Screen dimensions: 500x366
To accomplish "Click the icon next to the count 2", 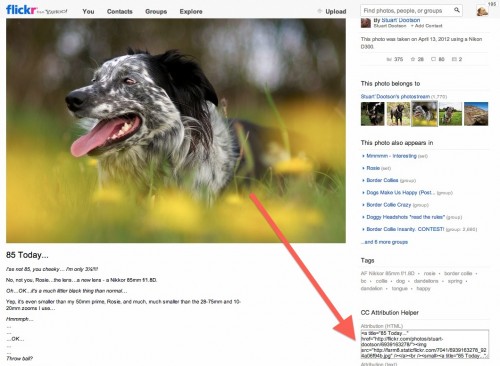I will [x=454, y=59].
